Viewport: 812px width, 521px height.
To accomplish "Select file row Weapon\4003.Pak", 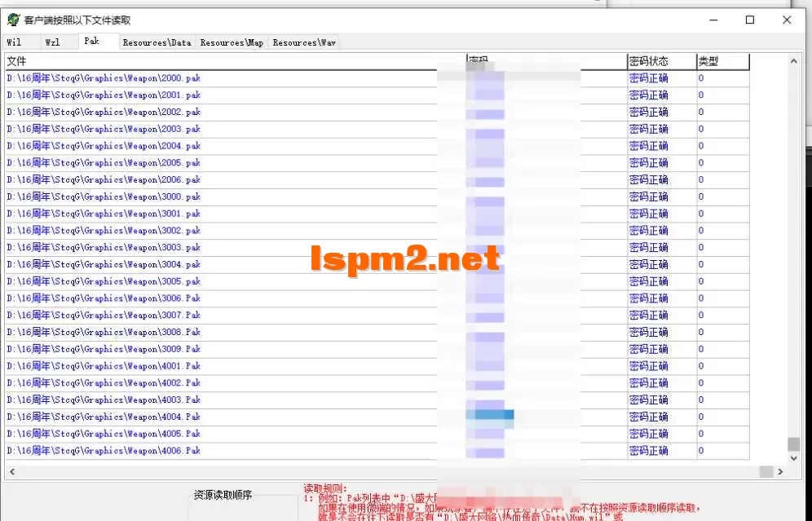I will click(377, 400).
